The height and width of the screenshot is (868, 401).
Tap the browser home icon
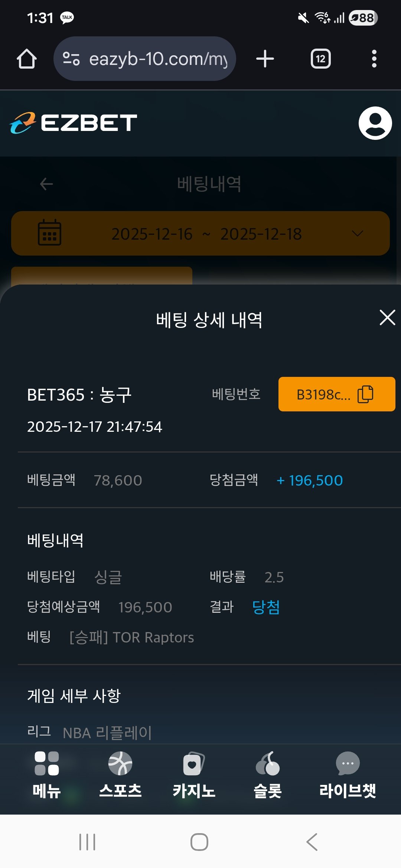tap(27, 59)
